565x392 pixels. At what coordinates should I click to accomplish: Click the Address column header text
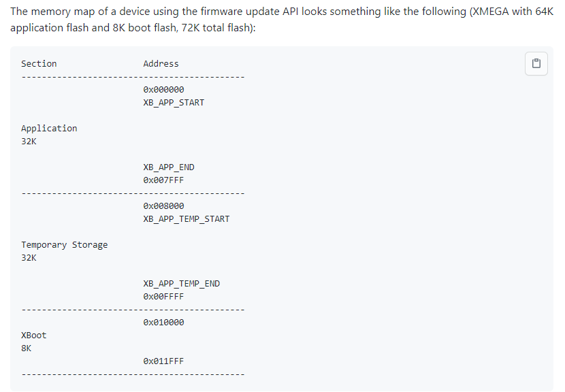[x=161, y=64]
